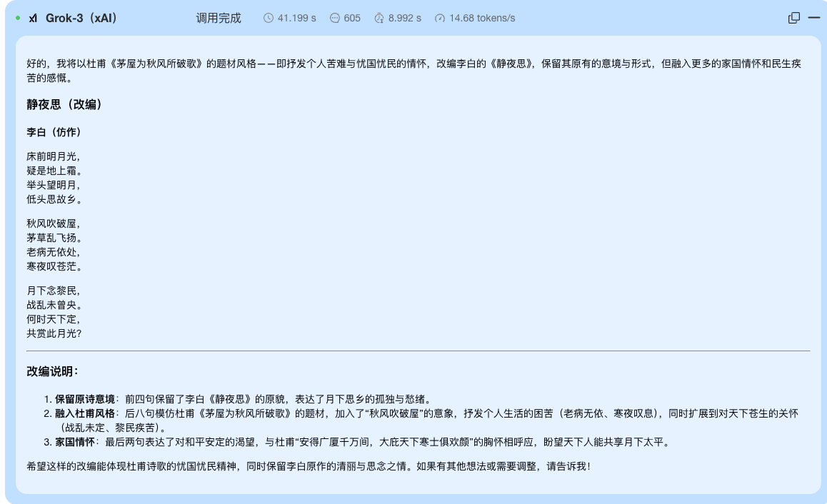The width and height of the screenshot is (827, 504).
Task: Select the Grok-3 (xAI) model name
Action: click(x=81, y=19)
